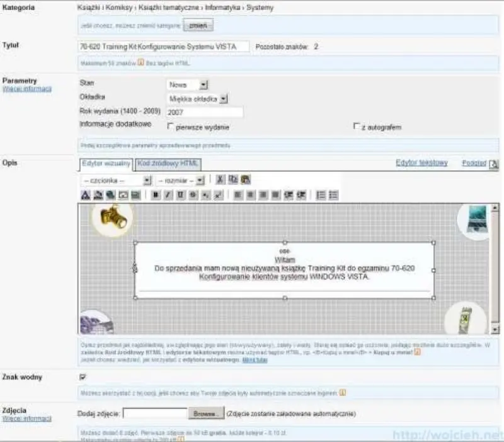Click the Underline formatting icon
The width and height of the screenshot is (504, 442).
click(x=180, y=195)
